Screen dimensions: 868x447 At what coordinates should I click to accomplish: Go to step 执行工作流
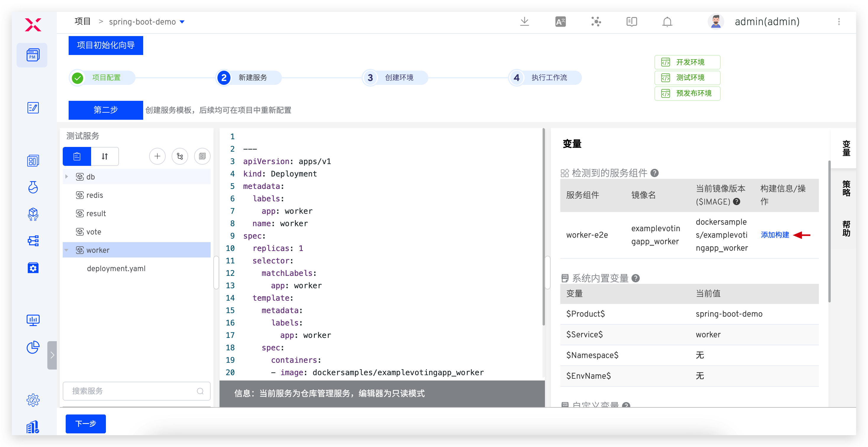[545, 78]
